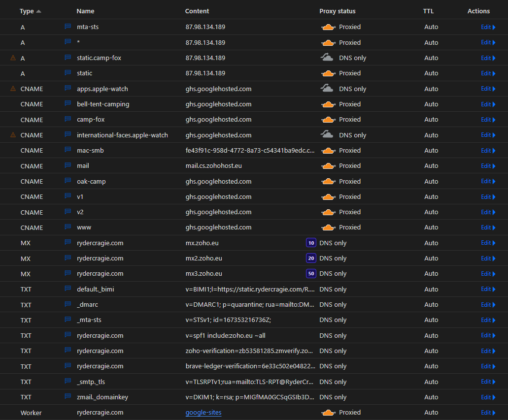Click Proxied status on bell-tent-camping row
Screen dimensions: 508x420
click(350, 104)
